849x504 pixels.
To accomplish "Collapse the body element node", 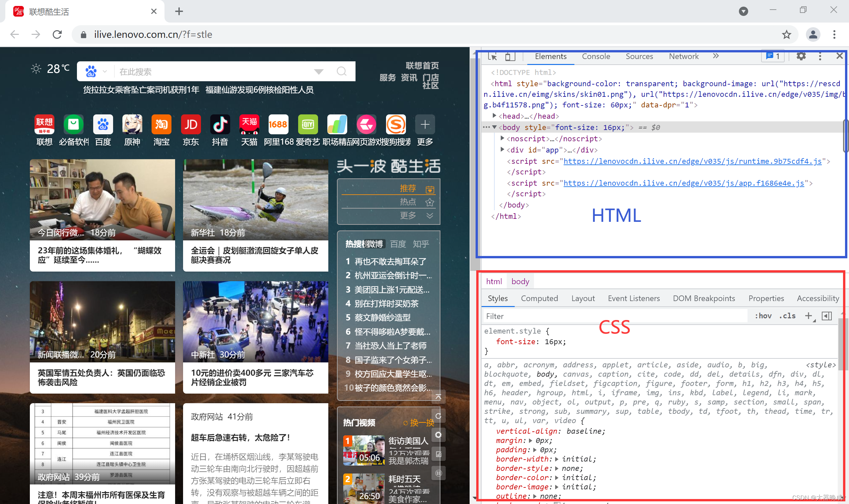I will tap(494, 127).
